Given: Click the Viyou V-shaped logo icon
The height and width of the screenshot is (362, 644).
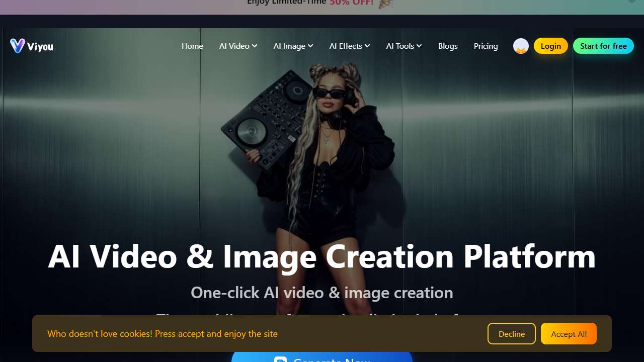Looking at the screenshot, I should pos(17,46).
